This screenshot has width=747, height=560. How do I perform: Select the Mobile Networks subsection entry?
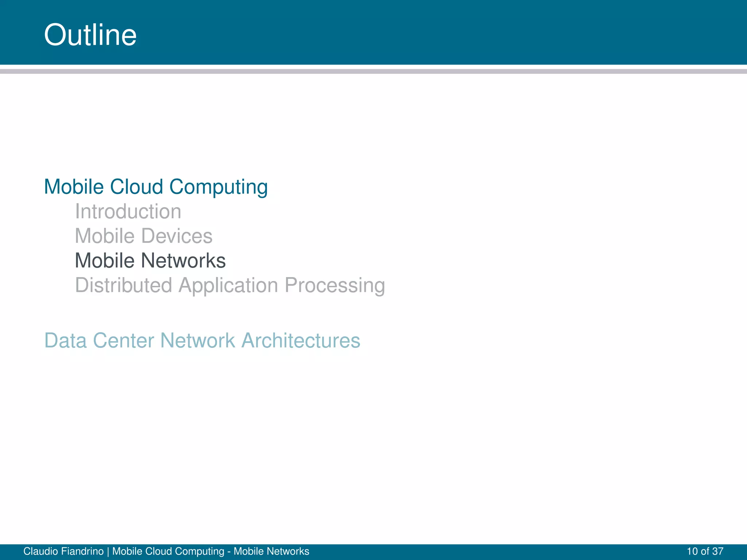pyautogui.click(x=150, y=260)
